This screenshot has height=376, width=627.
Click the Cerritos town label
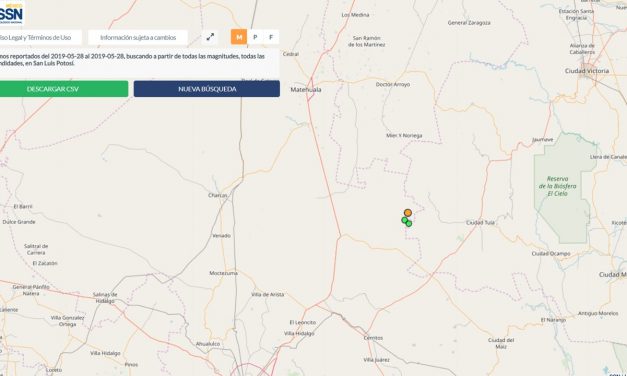(373, 338)
